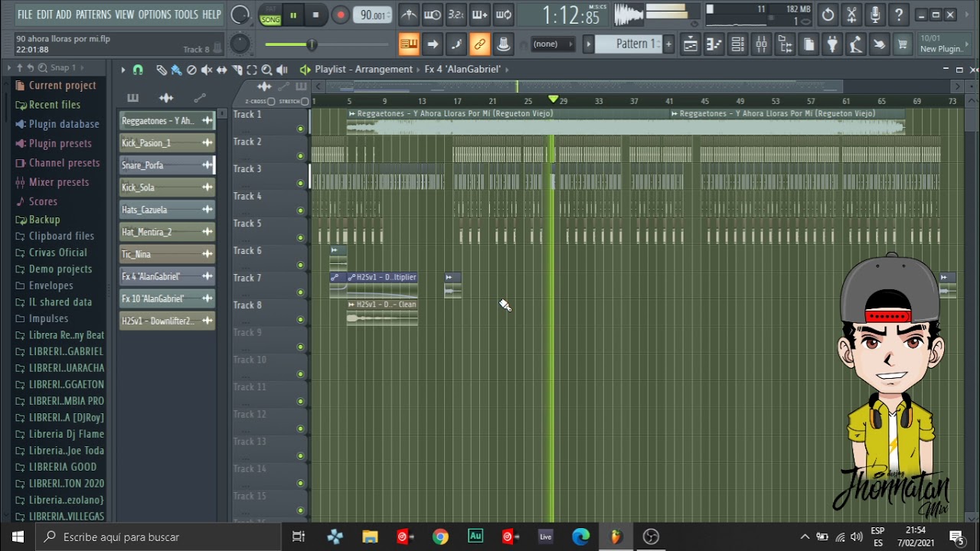Mute Track 7 using its green LED

[x=300, y=292]
